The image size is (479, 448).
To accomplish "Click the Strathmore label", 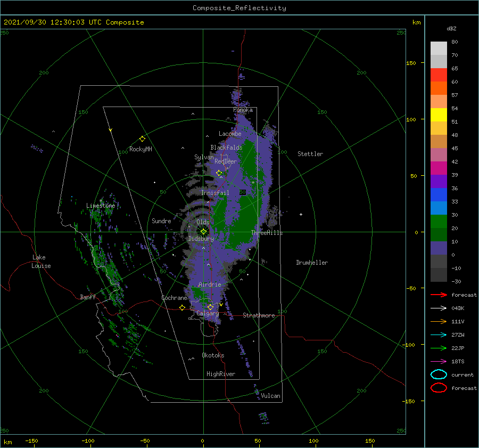I will [x=259, y=315].
